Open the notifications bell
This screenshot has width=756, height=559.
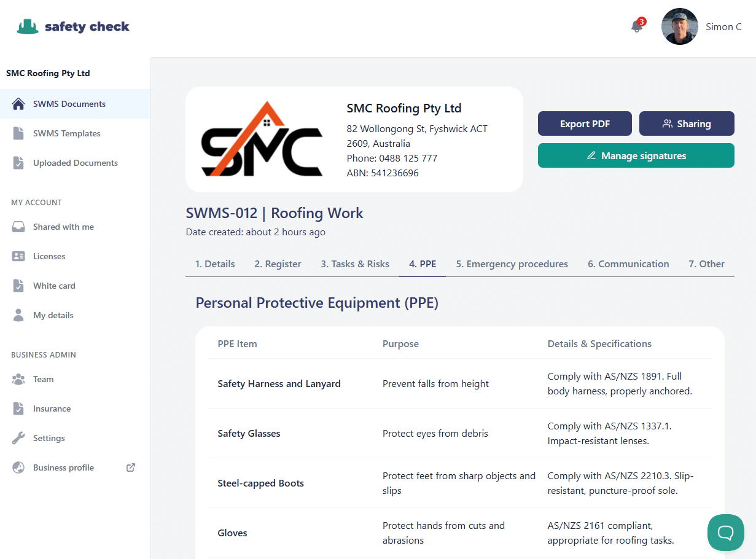click(636, 28)
